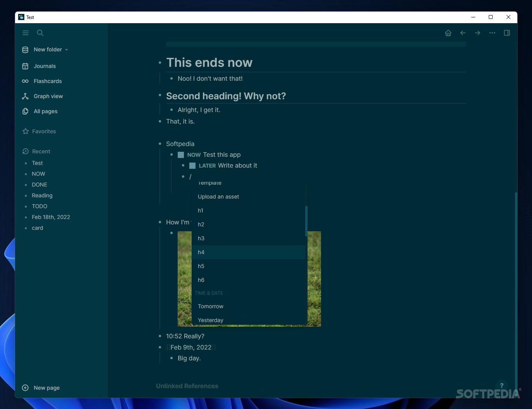
Task: Click the 'Big day.' block
Action: [189, 358]
